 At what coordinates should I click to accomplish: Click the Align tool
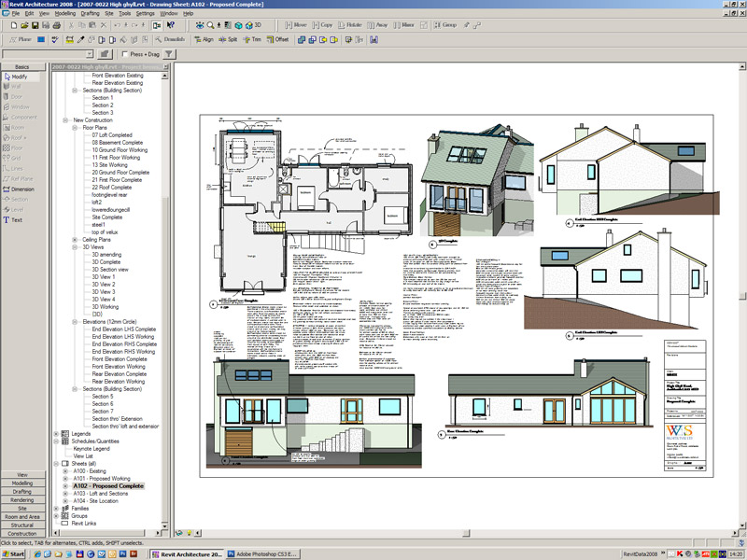(x=202, y=40)
